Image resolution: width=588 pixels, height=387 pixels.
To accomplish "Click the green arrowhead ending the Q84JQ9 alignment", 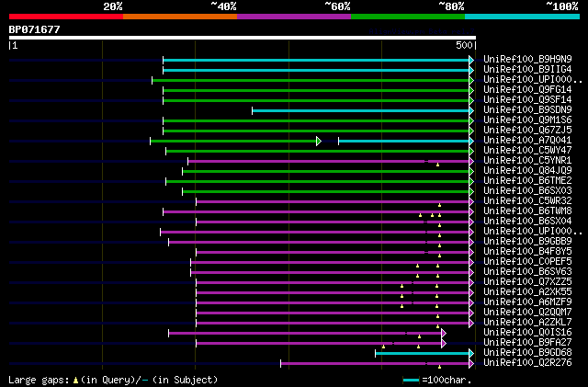I will click(x=471, y=172).
